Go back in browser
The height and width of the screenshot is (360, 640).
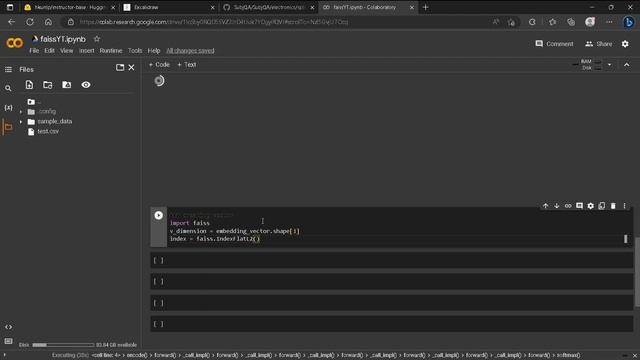tap(11, 22)
